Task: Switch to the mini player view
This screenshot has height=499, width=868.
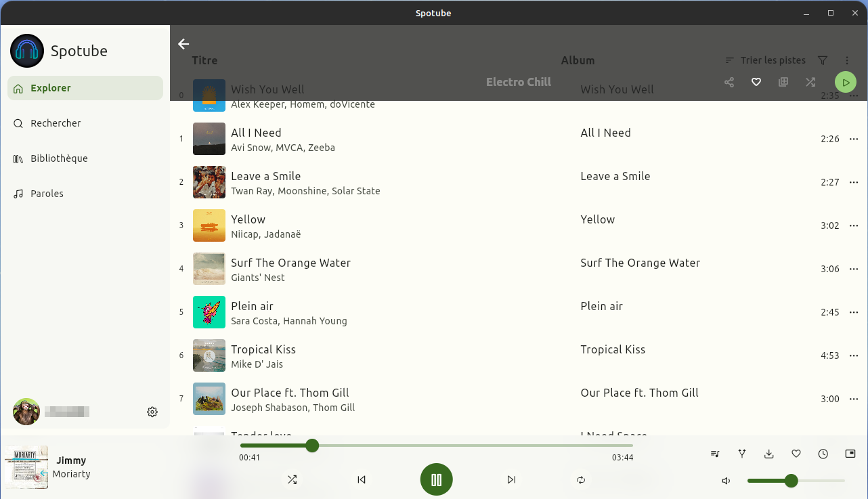Action: (x=850, y=454)
